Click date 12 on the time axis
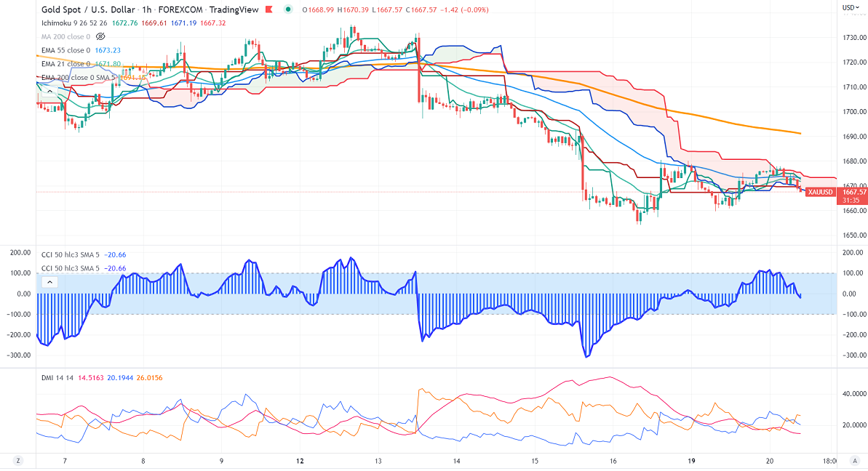 pyautogui.click(x=299, y=461)
